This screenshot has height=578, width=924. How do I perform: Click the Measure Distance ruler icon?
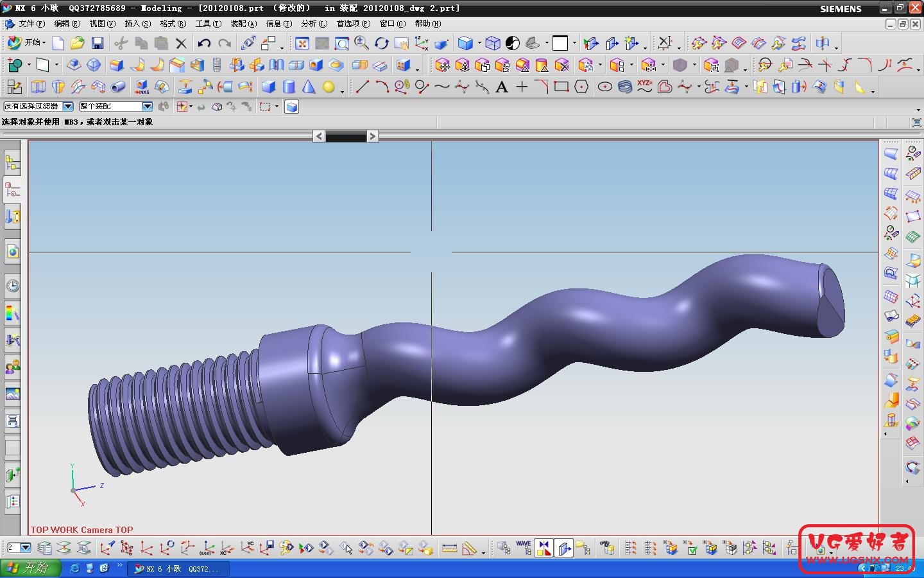450,548
